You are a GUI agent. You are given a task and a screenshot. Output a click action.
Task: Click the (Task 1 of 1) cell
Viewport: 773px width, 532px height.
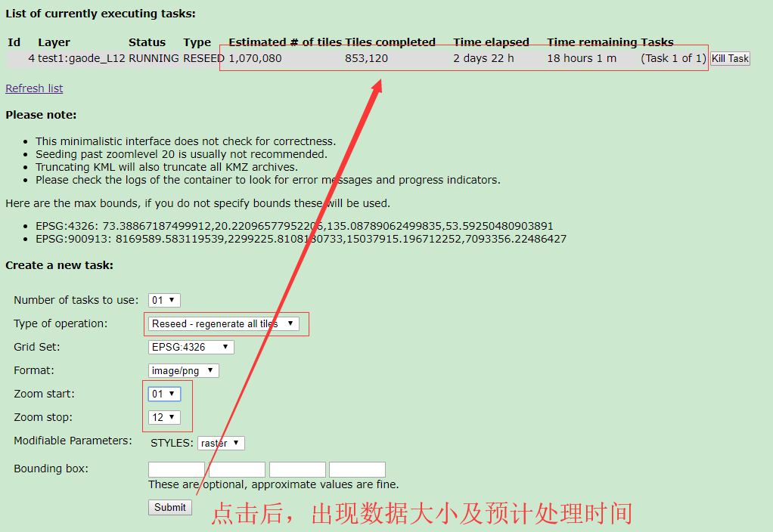[x=673, y=58]
